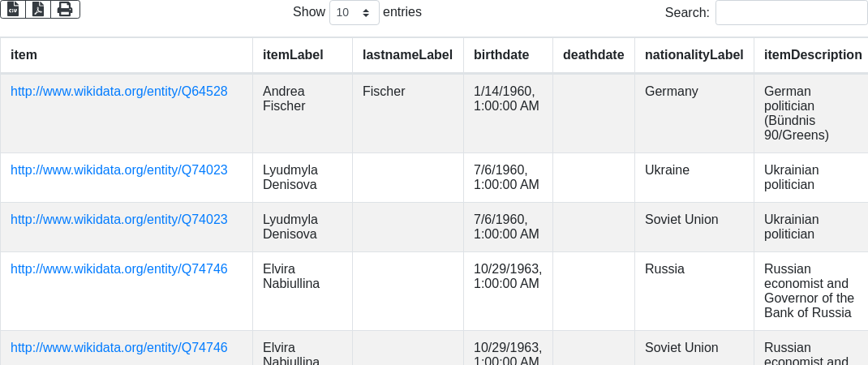Click the Germany nationality cell
The image size is (868, 365).
671,92
